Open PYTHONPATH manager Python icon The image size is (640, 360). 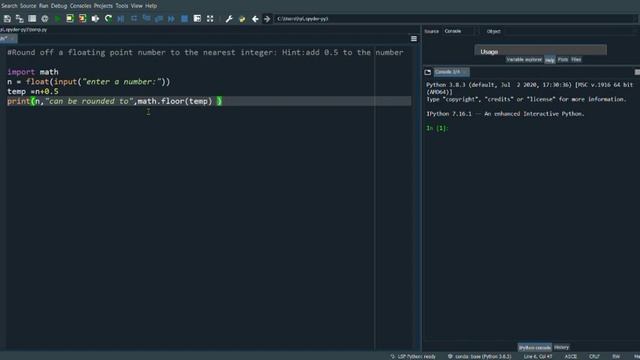click(x=242, y=19)
